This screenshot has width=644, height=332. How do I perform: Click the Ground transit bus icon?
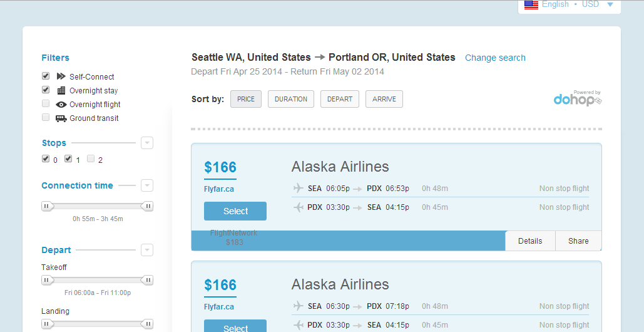(x=61, y=118)
